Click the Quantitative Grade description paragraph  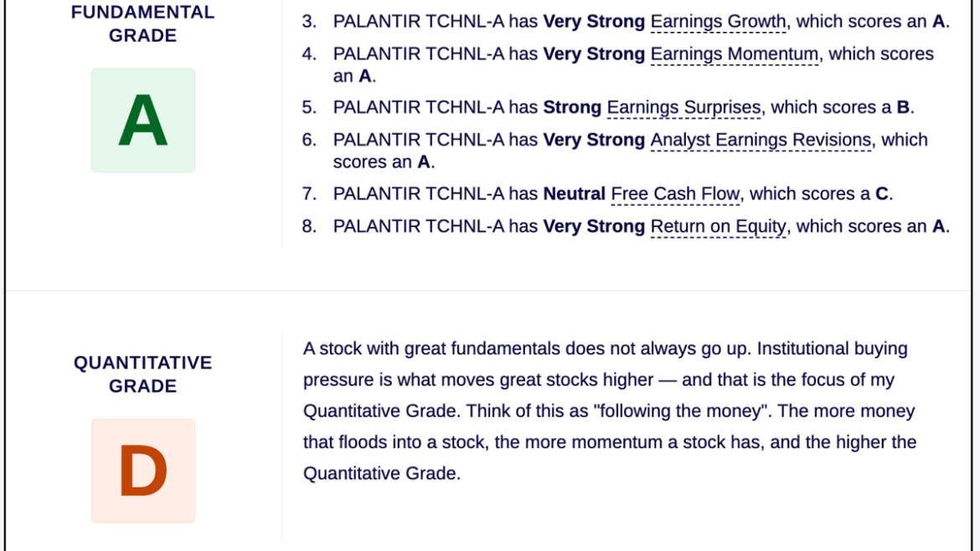pyautogui.click(x=610, y=411)
